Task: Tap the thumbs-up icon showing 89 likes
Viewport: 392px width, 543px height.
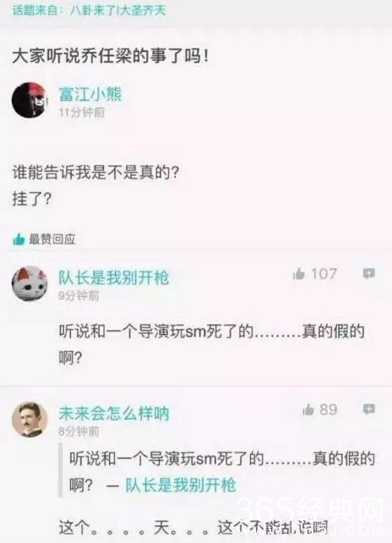Action: (308, 409)
